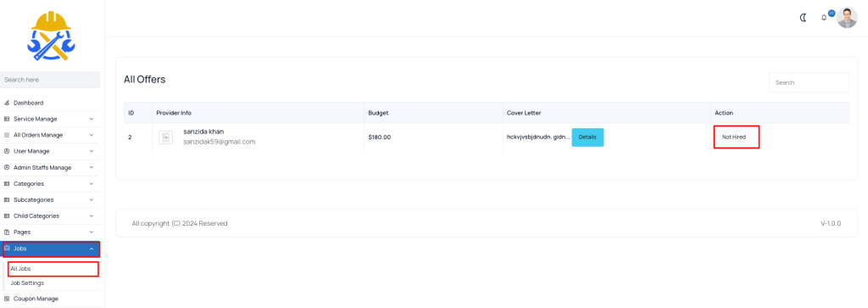Click the Service Manage sidebar icon
This screenshot has height=308, width=868.
coord(7,119)
